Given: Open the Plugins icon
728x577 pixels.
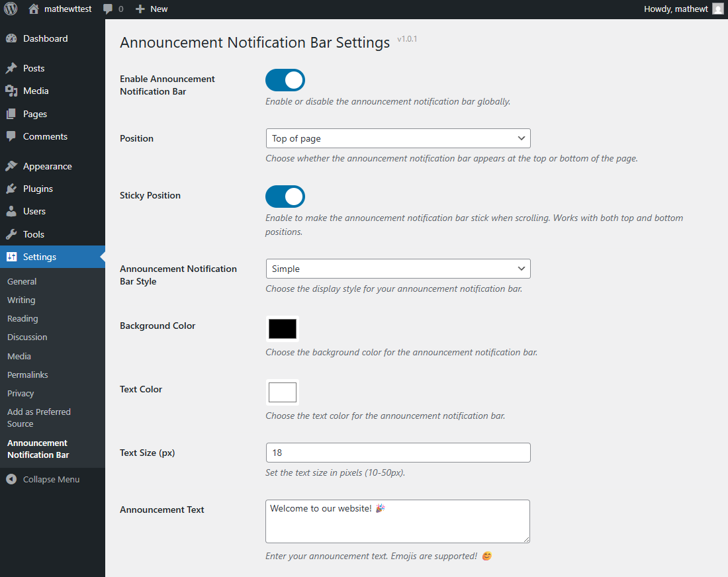Looking at the screenshot, I should pos(12,189).
